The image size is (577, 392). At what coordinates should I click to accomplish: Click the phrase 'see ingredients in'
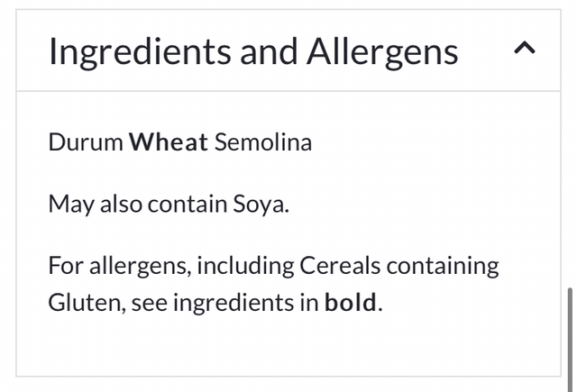225,302
